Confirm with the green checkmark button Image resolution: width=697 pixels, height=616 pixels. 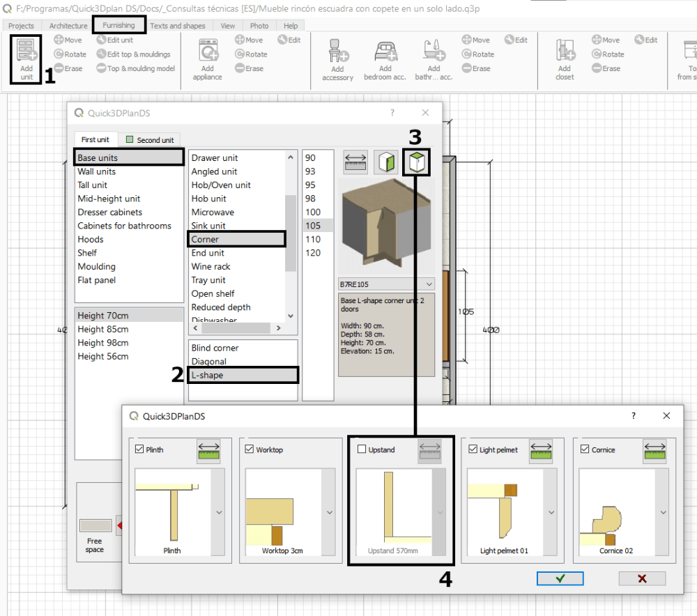pyautogui.click(x=560, y=578)
